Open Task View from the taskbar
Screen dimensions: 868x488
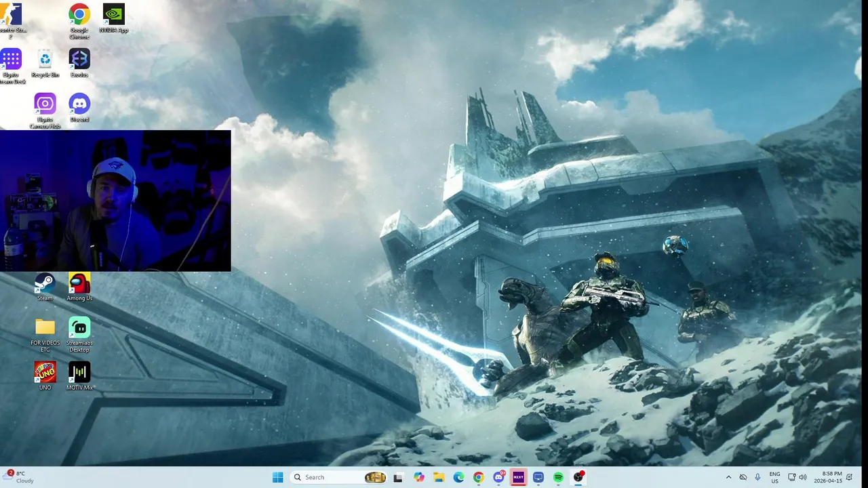pyautogui.click(x=398, y=477)
